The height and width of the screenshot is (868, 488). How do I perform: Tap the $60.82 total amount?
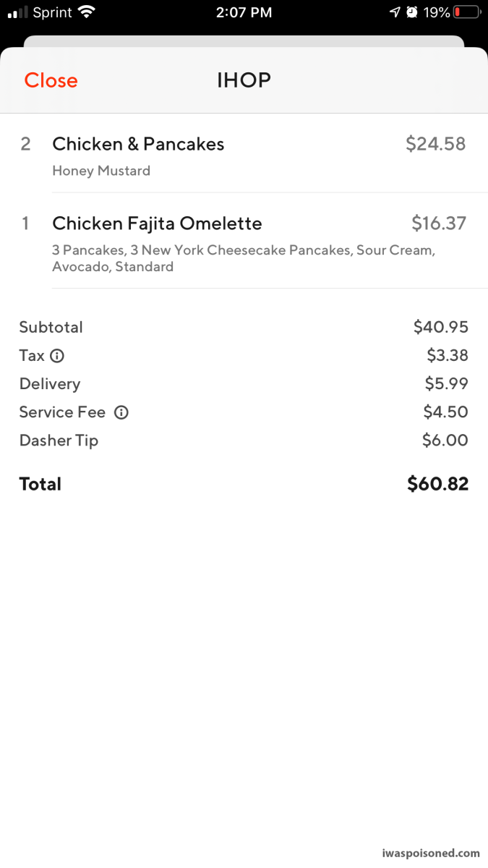(437, 484)
